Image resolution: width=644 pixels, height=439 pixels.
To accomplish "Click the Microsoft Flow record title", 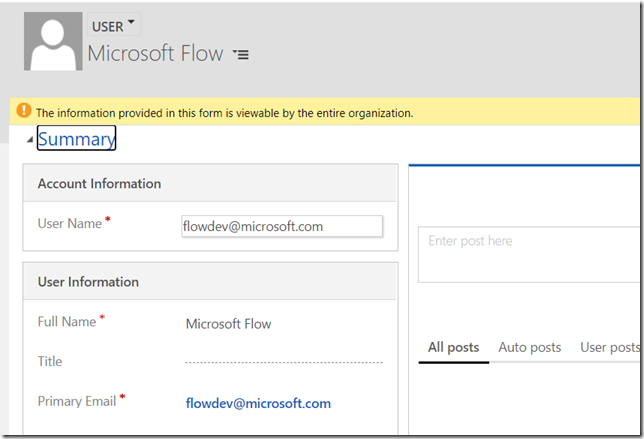I will coord(155,54).
